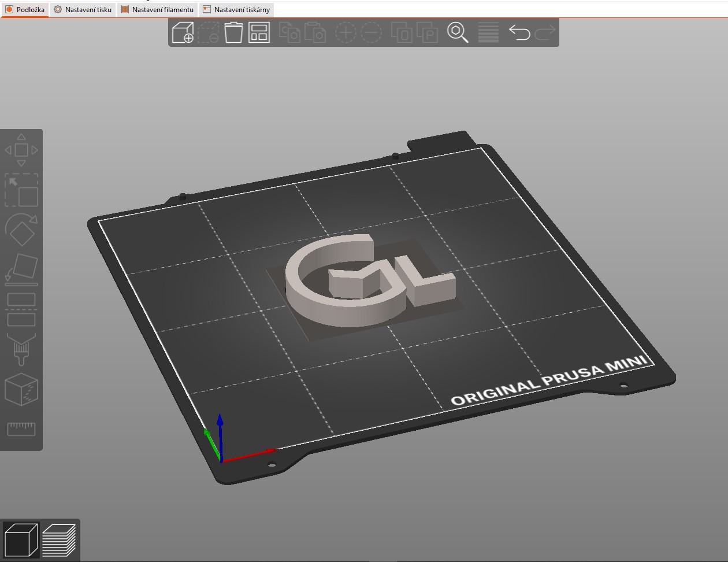The width and height of the screenshot is (728, 562).
Task: Select the Measure ruler tool
Action: click(21, 428)
